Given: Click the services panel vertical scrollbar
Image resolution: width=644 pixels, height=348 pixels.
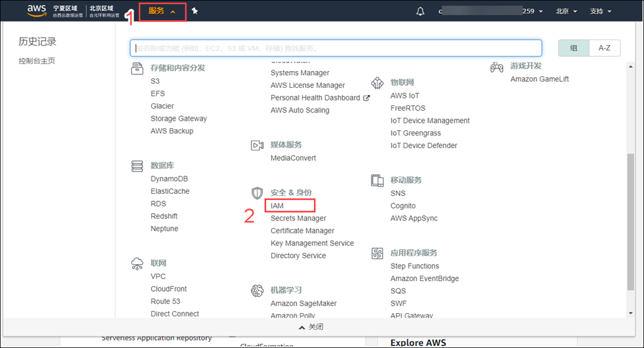Looking at the screenshot, I should tap(630, 221).
